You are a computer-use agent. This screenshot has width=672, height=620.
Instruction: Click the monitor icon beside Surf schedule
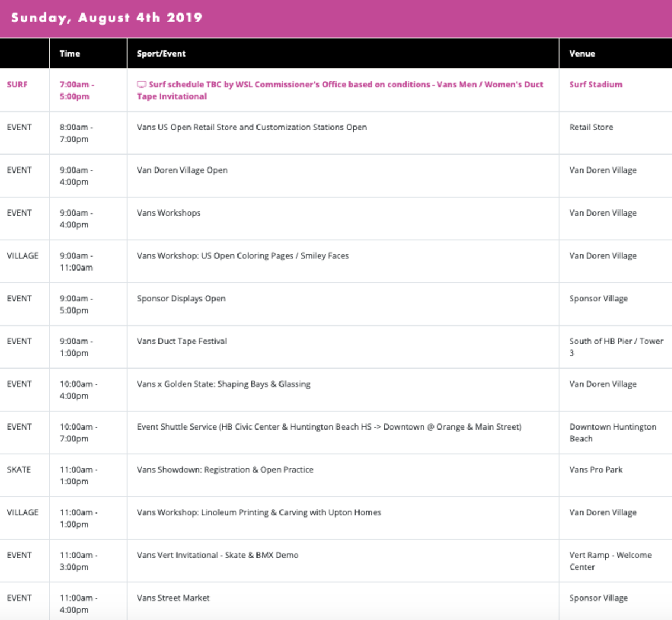coord(142,85)
